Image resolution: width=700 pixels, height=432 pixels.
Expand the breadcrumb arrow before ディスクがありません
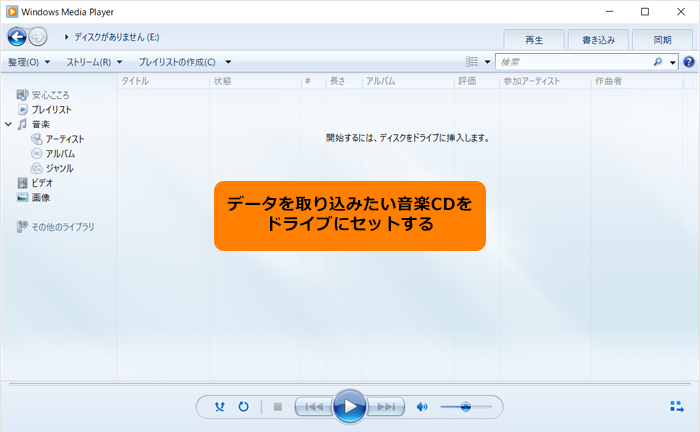[66, 37]
